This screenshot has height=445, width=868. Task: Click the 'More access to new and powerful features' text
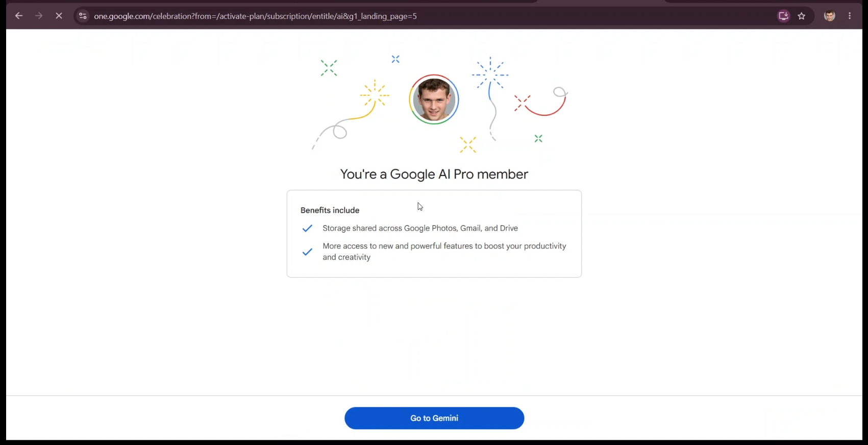[444, 252]
